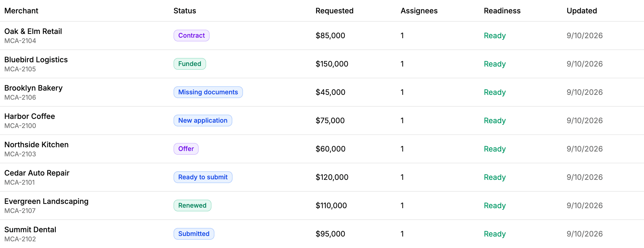Click MCA-2104 application ID

point(20,41)
